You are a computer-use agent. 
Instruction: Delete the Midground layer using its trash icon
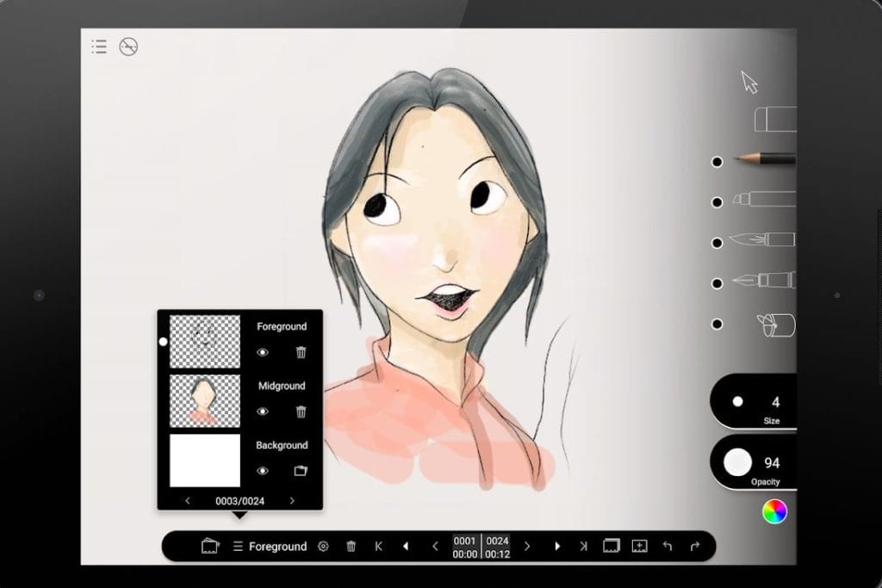pyautogui.click(x=301, y=412)
